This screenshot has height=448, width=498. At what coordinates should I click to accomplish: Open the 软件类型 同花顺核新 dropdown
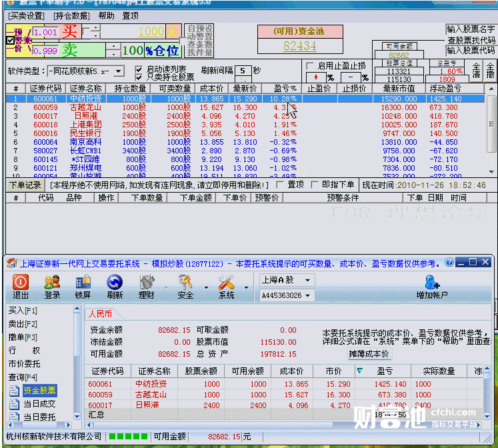[119, 71]
